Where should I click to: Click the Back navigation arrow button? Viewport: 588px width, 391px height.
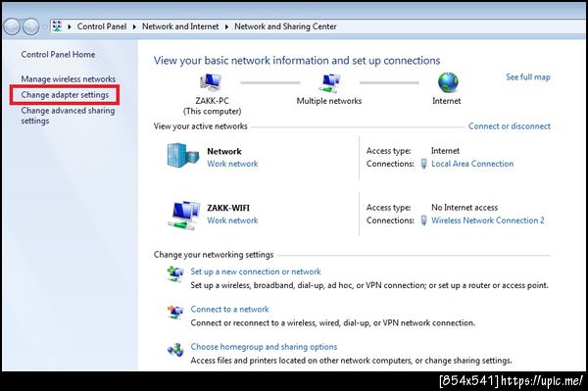click(12, 26)
